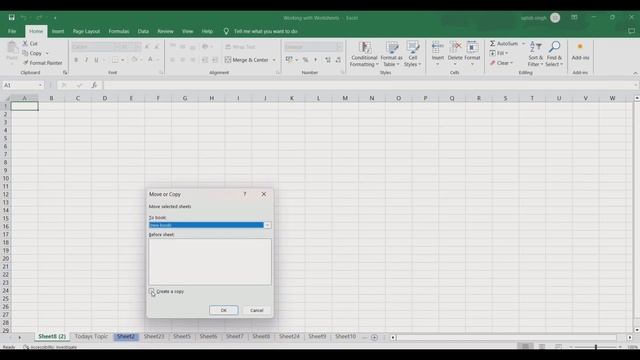This screenshot has width=640, height=360.
Task: Click Cancel in Move or Copy dialog
Action: tap(257, 310)
